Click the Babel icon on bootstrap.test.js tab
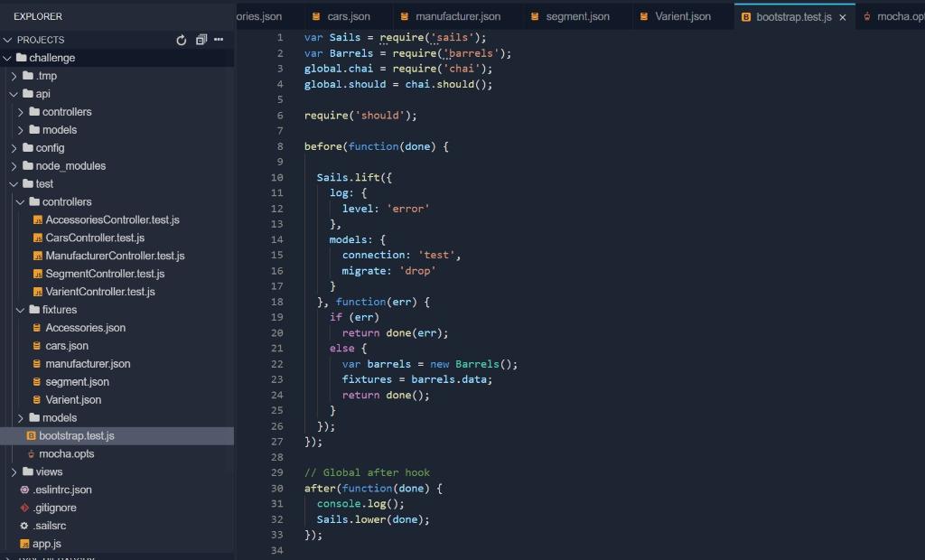Viewport: 925px width, 560px height. 747,15
